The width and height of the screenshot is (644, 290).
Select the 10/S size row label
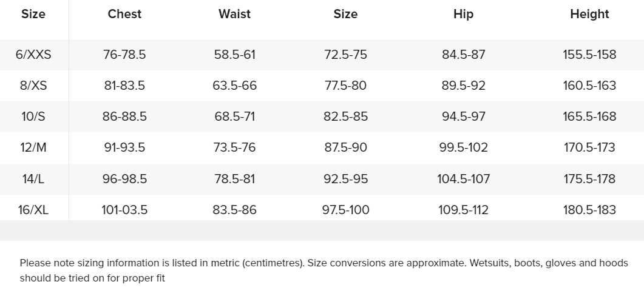[33, 116]
